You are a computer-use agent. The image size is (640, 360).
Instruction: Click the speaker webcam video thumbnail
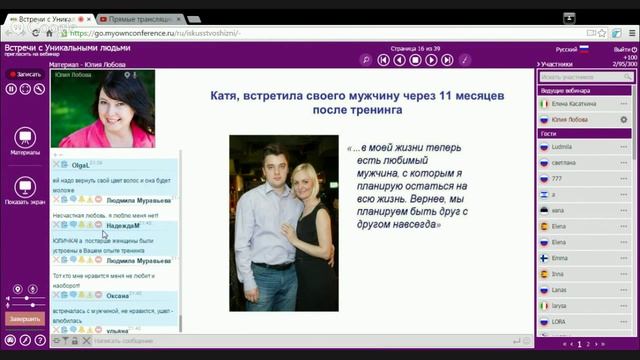tap(103, 109)
